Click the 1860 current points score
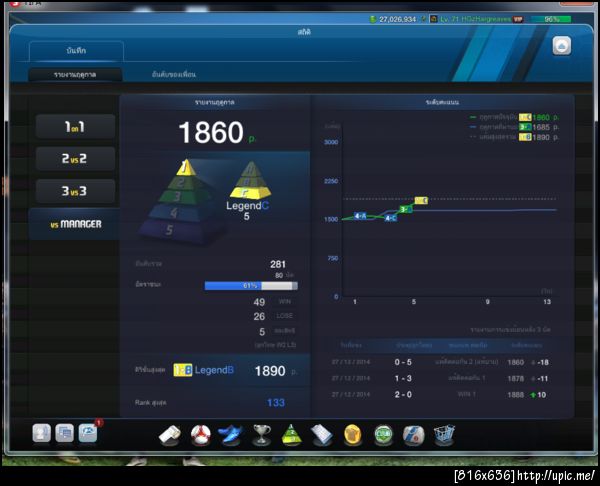Viewport: 600px width, 486px height. click(x=211, y=132)
